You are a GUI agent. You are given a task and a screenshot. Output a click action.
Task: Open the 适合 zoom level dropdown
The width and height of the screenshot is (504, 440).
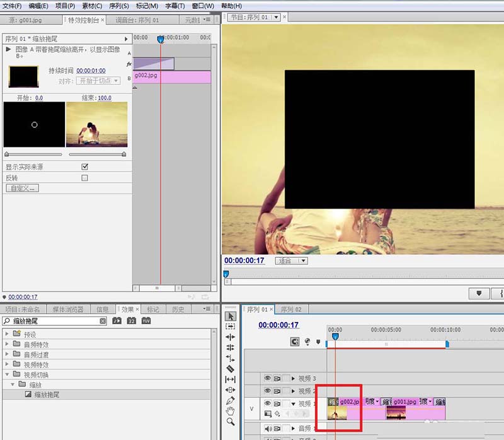(x=291, y=260)
